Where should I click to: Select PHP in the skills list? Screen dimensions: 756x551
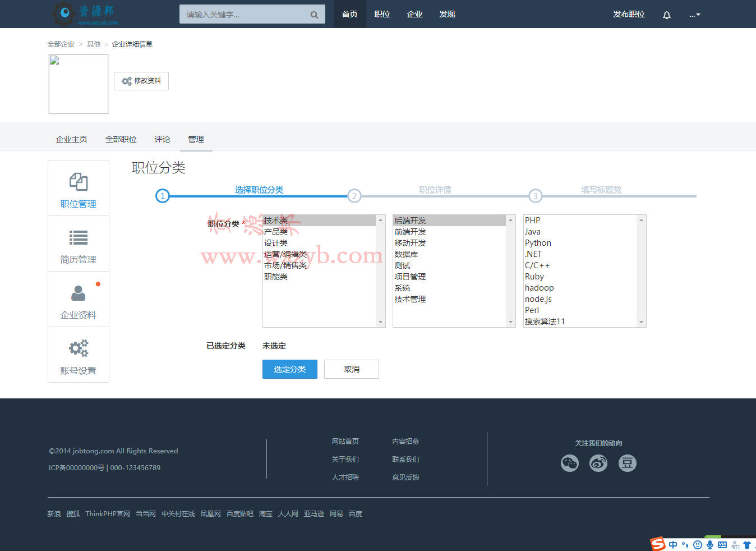click(580, 221)
